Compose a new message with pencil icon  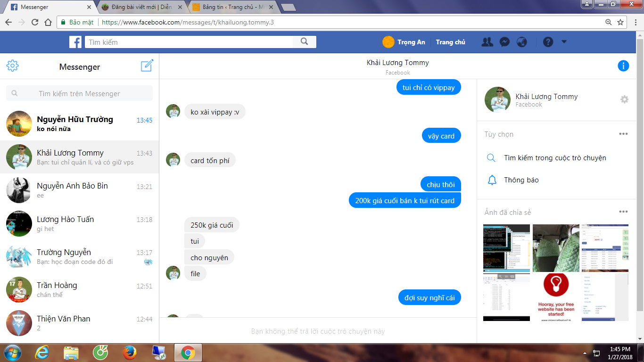click(x=147, y=66)
